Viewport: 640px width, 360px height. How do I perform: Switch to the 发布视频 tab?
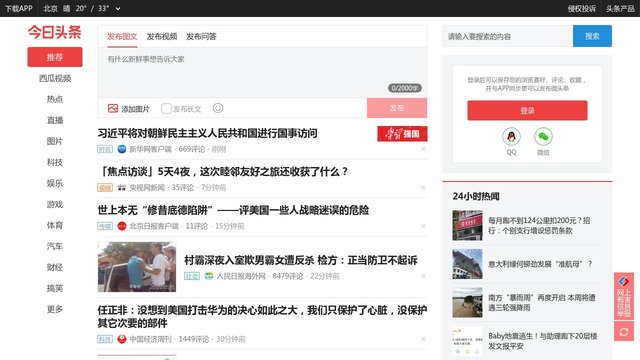tap(162, 36)
